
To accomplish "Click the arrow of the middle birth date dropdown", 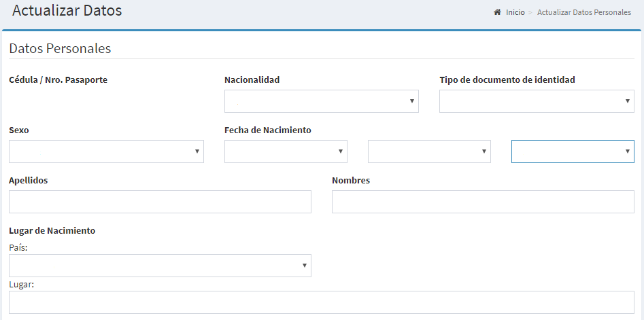I will click(484, 152).
